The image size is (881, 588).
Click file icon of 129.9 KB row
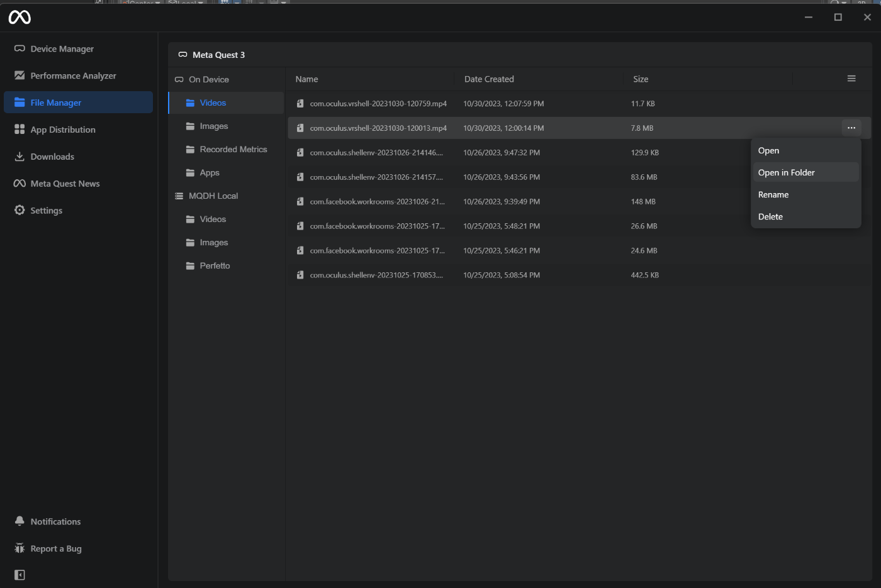coord(300,152)
